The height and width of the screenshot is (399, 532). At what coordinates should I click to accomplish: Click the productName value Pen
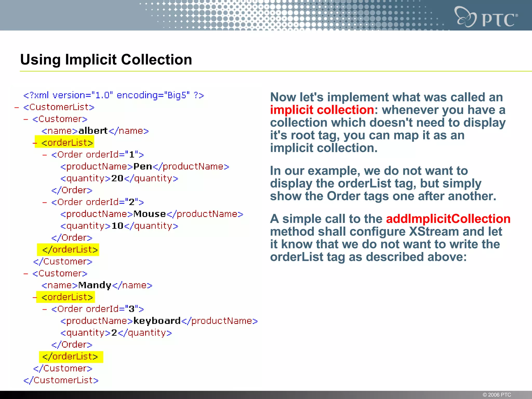tap(143, 166)
